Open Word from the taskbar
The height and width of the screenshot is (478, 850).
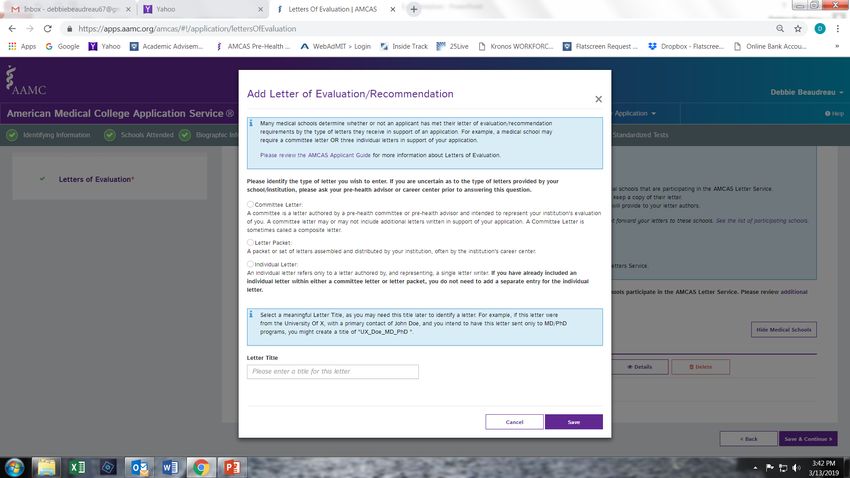(x=170, y=467)
